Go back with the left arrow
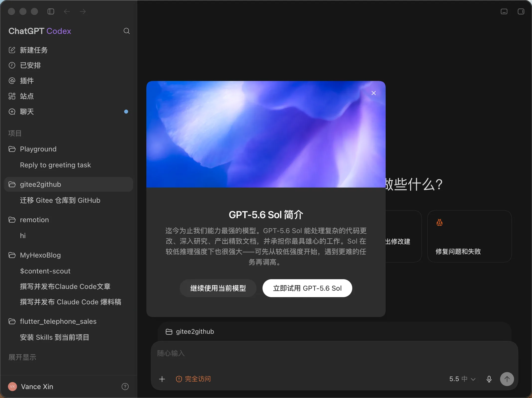The image size is (532, 398). (67, 11)
